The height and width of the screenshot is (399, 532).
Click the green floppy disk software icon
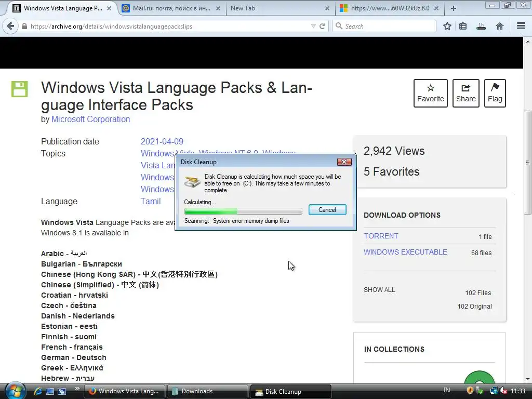20,89
